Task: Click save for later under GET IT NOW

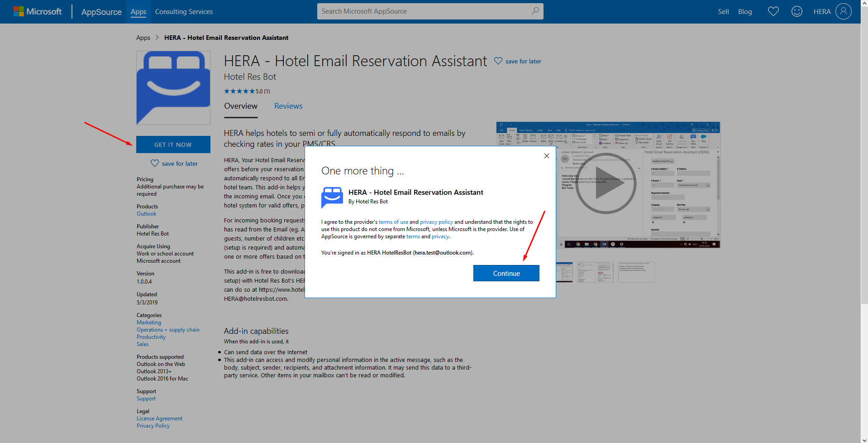Action: click(x=174, y=164)
